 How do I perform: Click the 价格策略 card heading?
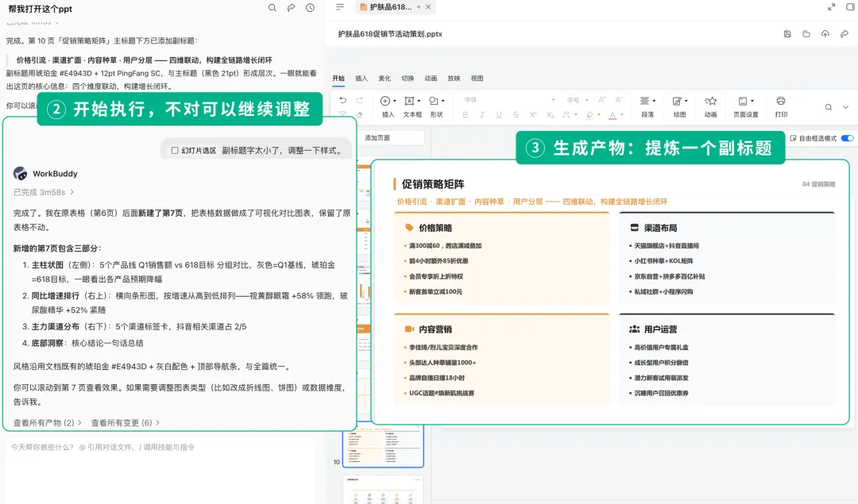[435, 228]
